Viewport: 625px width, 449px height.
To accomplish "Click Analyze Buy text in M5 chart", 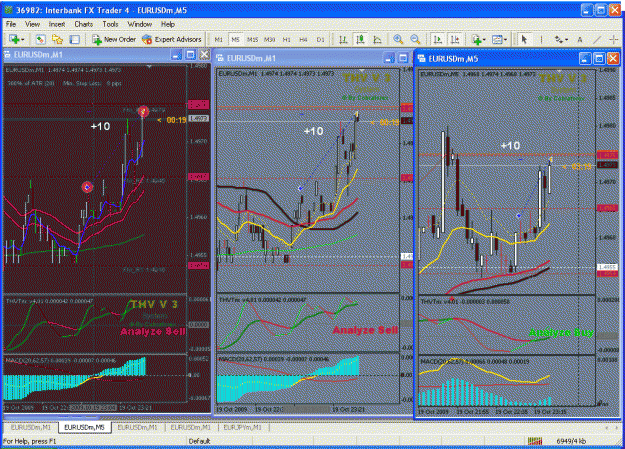I will coord(561,332).
